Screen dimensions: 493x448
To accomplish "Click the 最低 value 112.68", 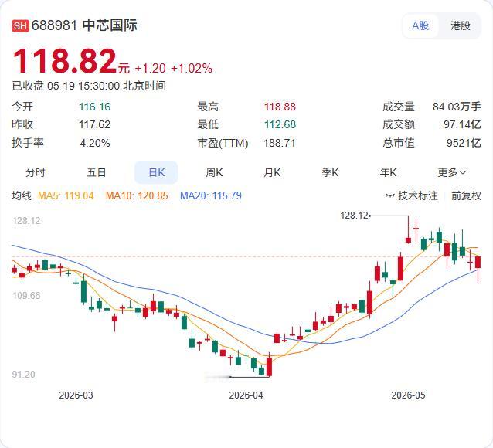I will [280, 124].
